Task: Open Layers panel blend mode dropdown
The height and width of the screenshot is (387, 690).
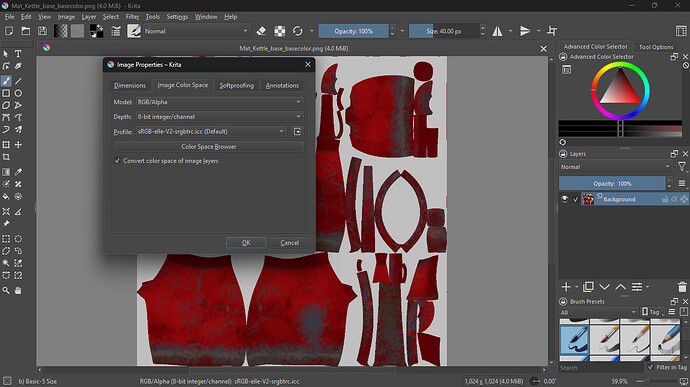Action: [615, 167]
